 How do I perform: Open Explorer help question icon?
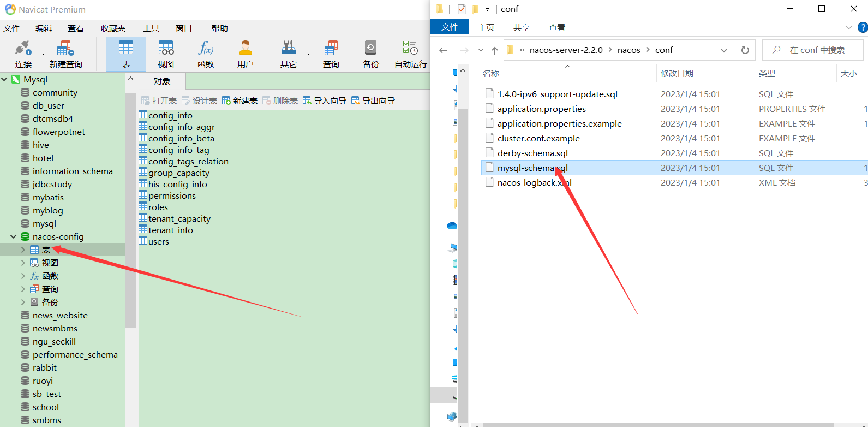(862, 27)
